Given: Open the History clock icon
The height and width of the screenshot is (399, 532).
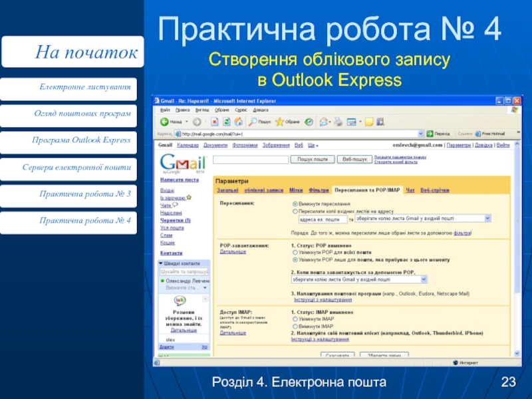Looking at the screenshot, I should point(309,122).
